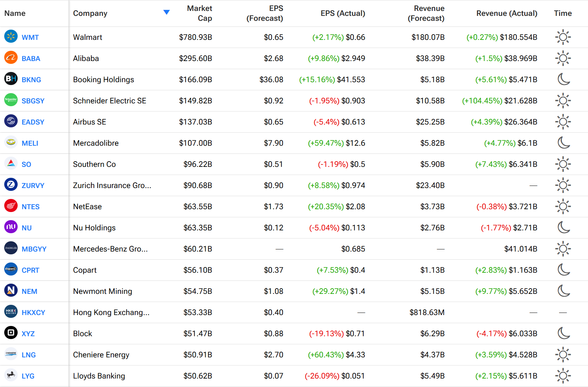
Task: Open the LNG ticker link
Action: (29, 355)
